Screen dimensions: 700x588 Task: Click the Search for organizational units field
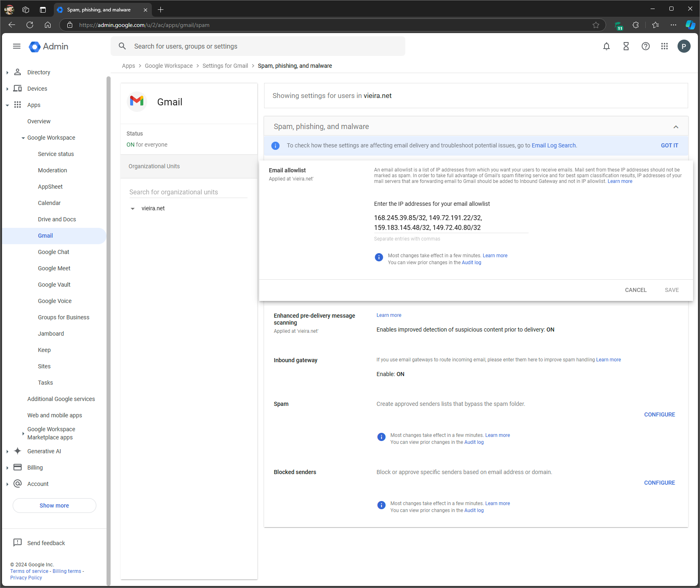click(x=188, y=192)
